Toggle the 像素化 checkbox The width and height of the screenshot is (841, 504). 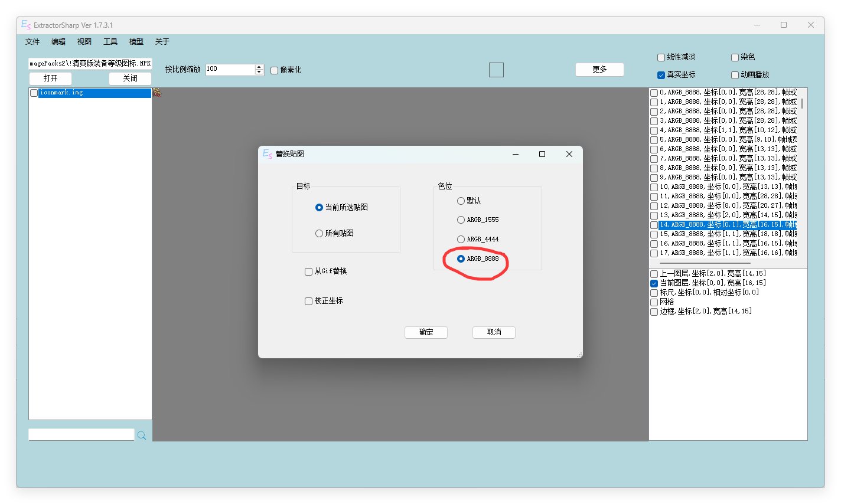[275, 70]
